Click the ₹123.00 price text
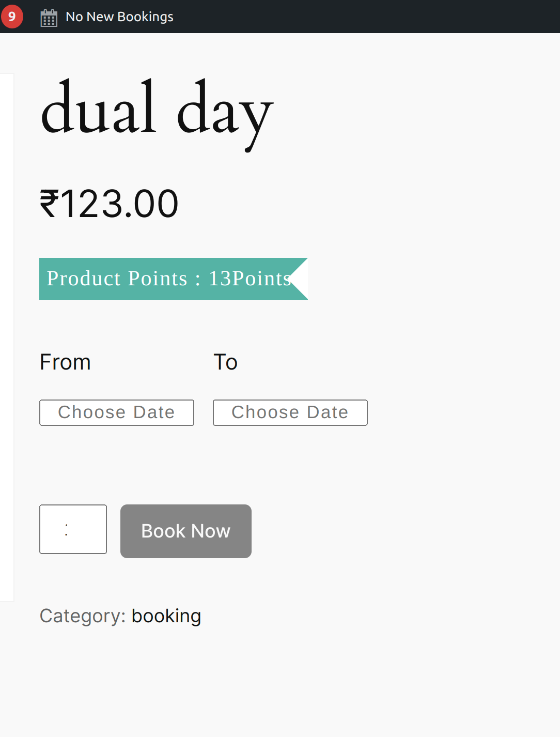The image size is (560, 737). tap(110, 204)
